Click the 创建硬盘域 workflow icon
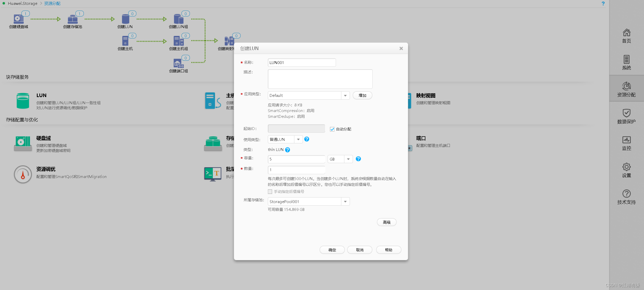The width and height of the screenshot is (644, 290). click(x=18, y=19)
